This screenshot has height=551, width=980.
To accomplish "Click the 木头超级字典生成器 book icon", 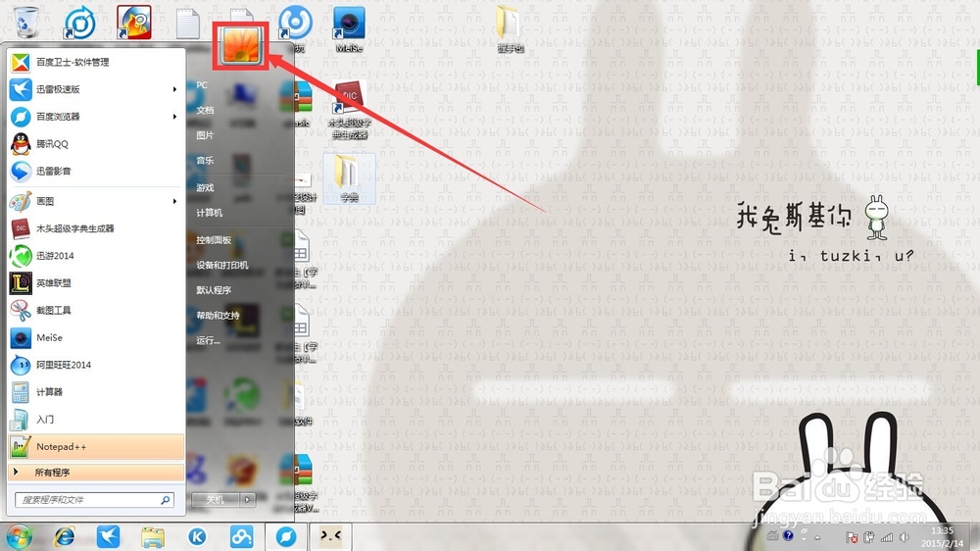I will [21, 228].
